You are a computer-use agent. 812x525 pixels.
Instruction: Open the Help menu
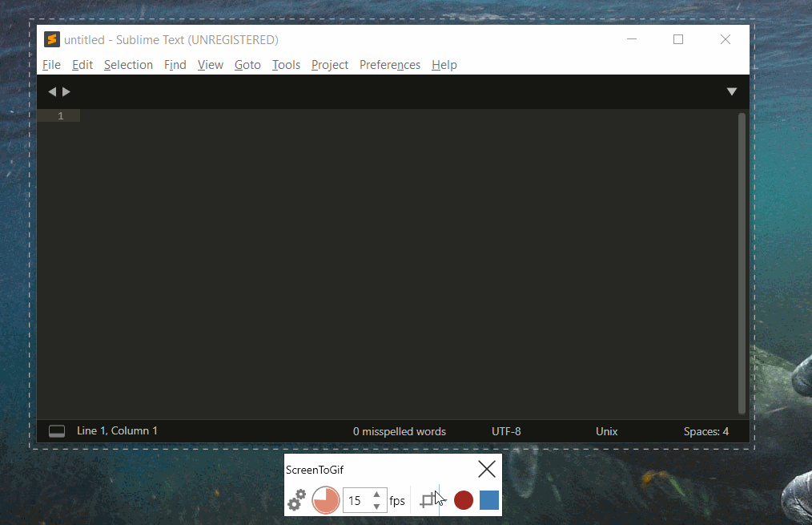point(444,65)
